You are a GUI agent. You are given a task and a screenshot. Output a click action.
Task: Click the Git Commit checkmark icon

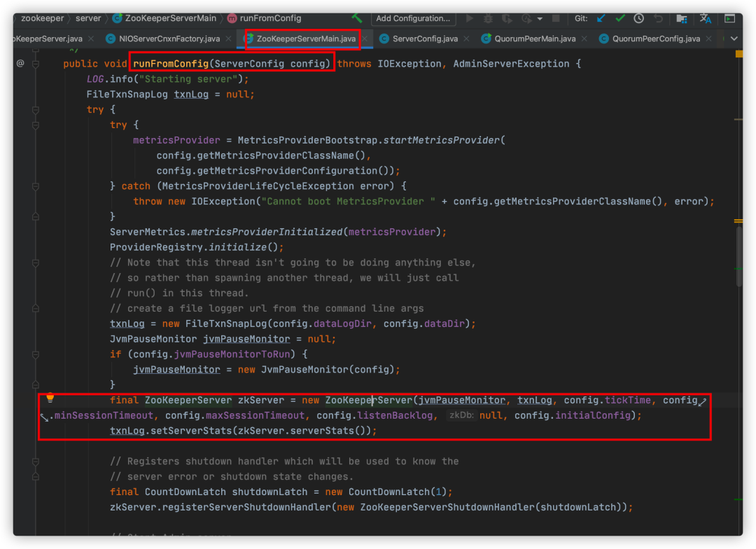(620, 18)
